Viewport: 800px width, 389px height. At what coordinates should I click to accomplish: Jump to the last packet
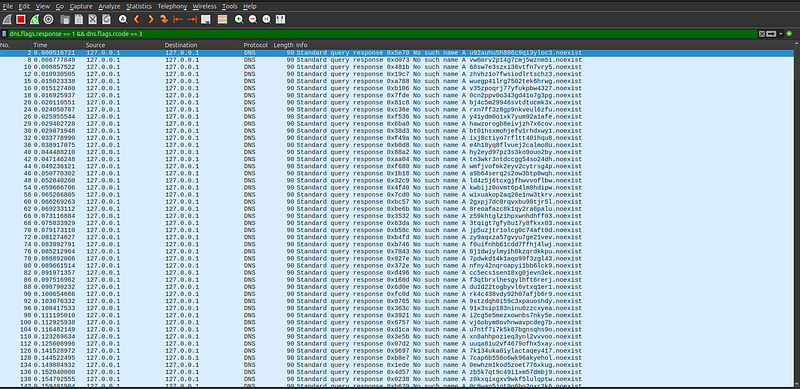(192, 19)
